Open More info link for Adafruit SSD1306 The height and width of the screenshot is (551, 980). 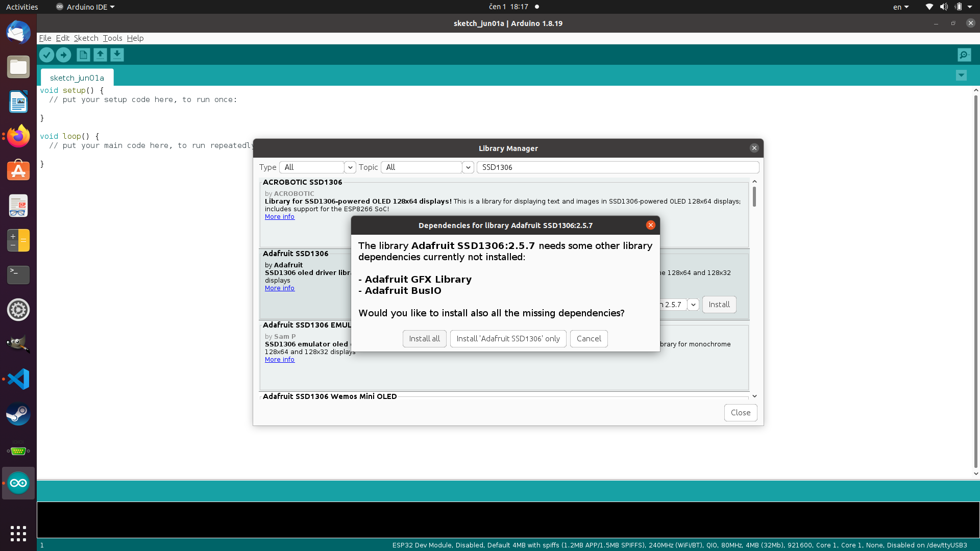(x=279, y=288)
